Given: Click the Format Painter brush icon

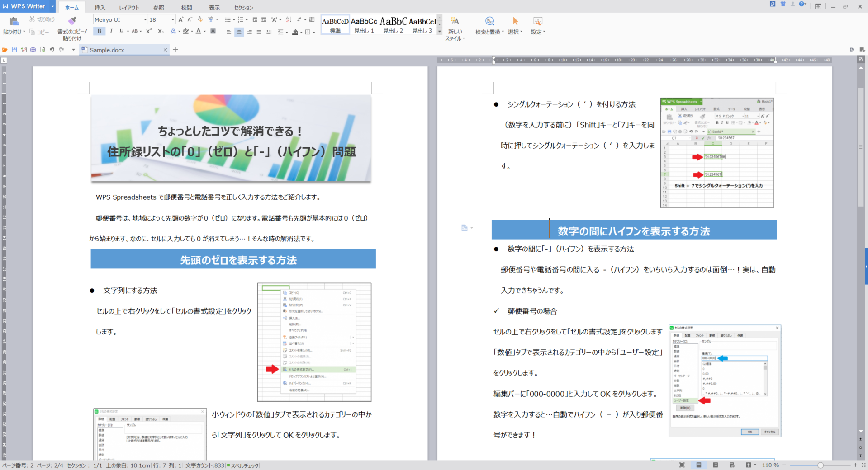Looking at the screenshot, I should [72, 21].
